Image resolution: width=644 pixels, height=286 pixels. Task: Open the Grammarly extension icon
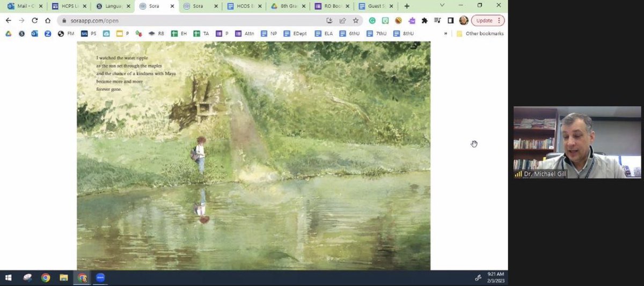(372, 20)
